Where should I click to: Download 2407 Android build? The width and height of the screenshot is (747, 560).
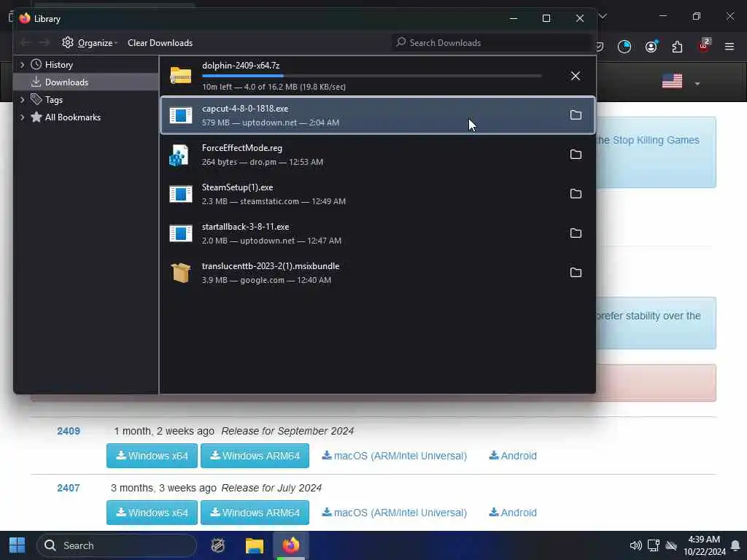click(x=513, y=513)
